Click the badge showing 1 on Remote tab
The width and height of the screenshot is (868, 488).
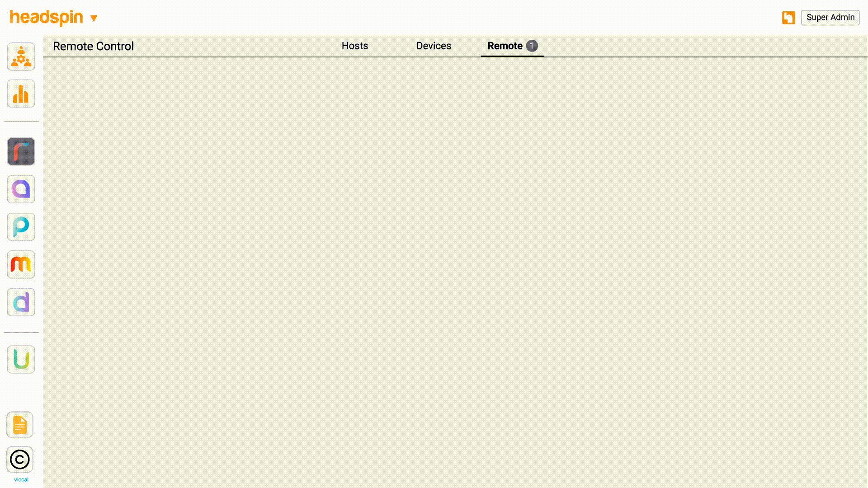point(532,46)
